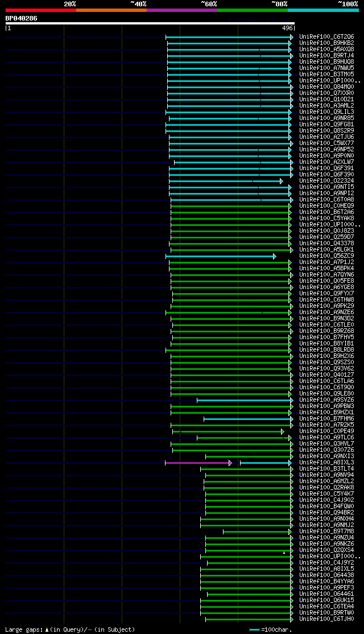364x634 pixels.
Task: Select the UniRef100_B9HUQ8 label
Action: coord(327,62)
